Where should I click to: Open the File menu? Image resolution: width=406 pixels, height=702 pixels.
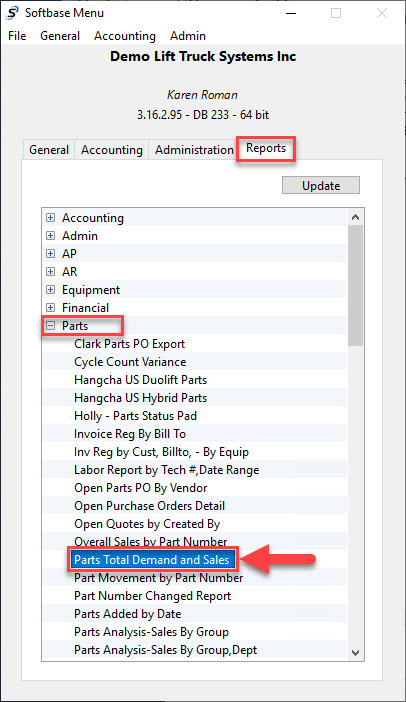pos(17,36)
